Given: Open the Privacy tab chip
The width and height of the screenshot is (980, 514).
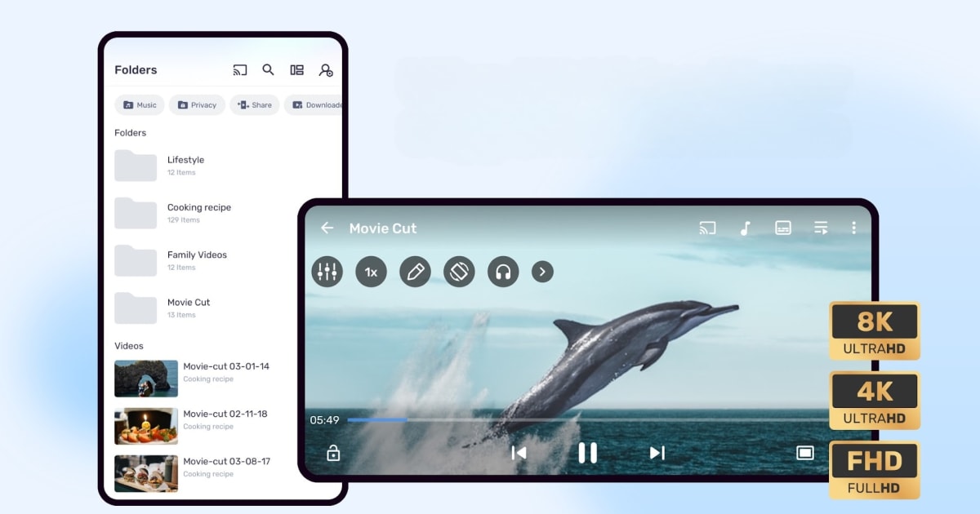Looking at the screenshot, I should (x=197, y=104).
